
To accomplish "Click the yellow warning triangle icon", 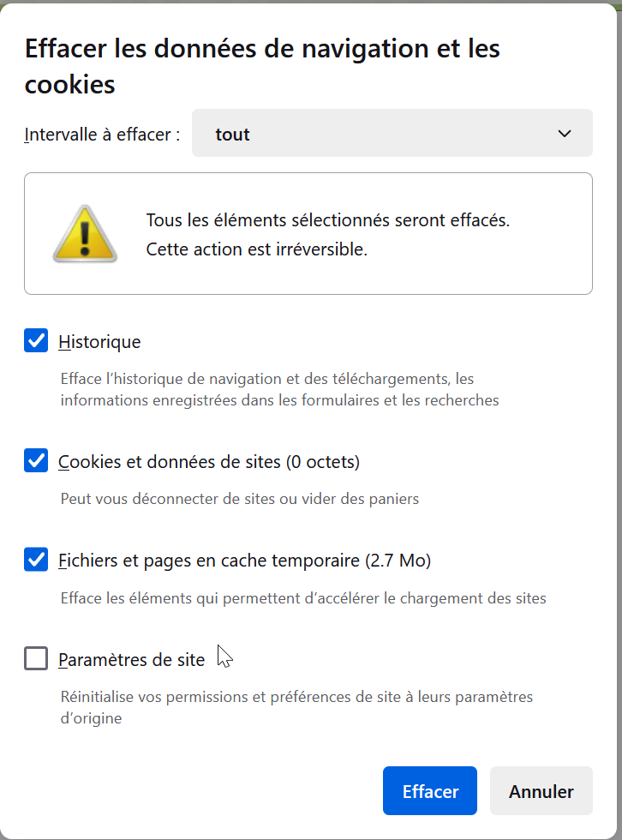I will pyautogui.click(x=85, y=234).
